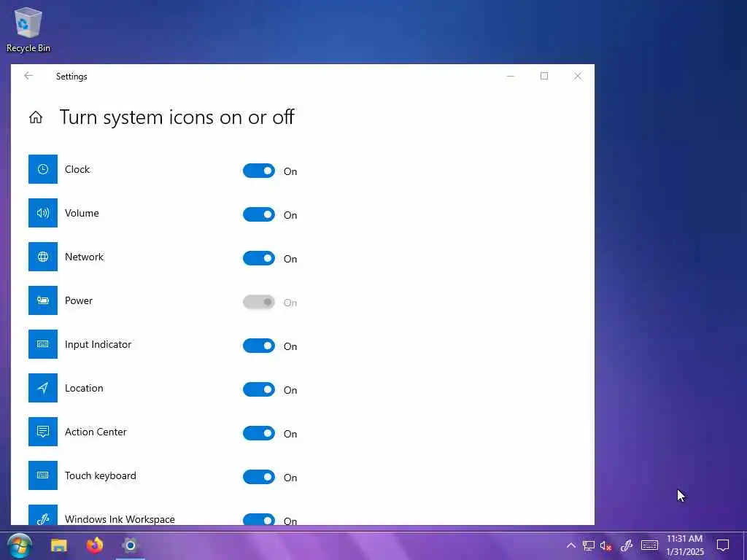Open File Explorer from the taskbar

(59, 545)
